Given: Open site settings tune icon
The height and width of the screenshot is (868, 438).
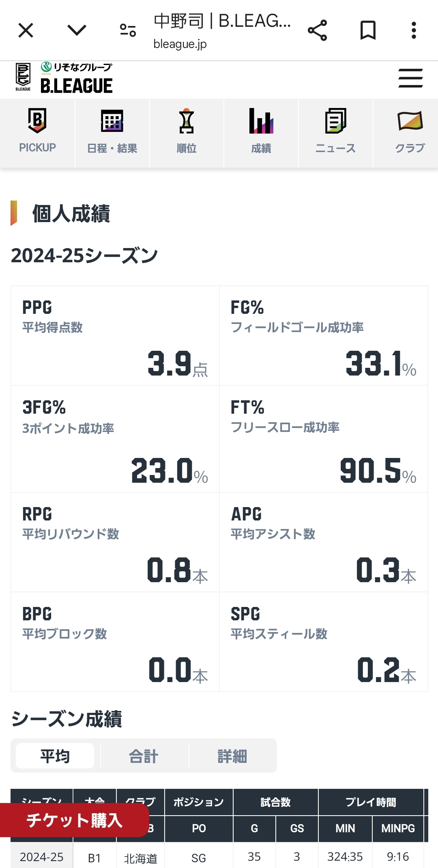Looking at the screenshot, I should [x=128, y=30].
